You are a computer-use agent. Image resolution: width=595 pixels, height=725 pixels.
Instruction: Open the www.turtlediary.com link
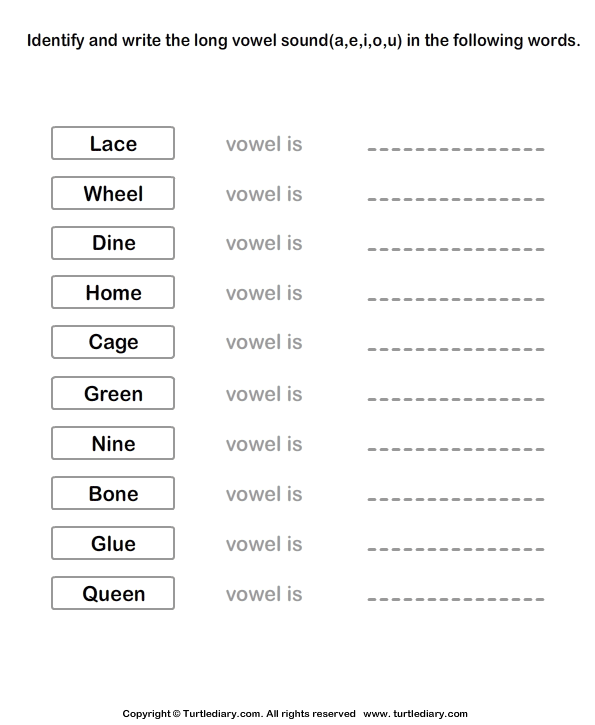click(415, 714)
